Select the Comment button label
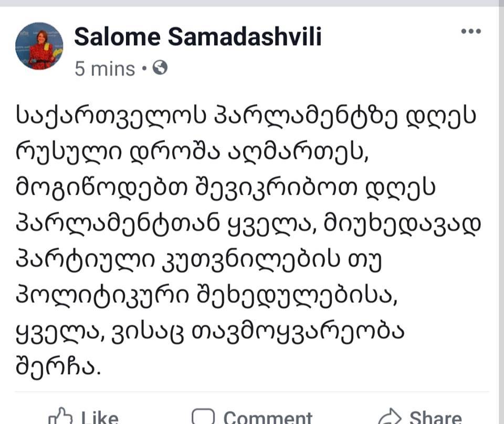The image size is (504, 424). tap(268, 417)
